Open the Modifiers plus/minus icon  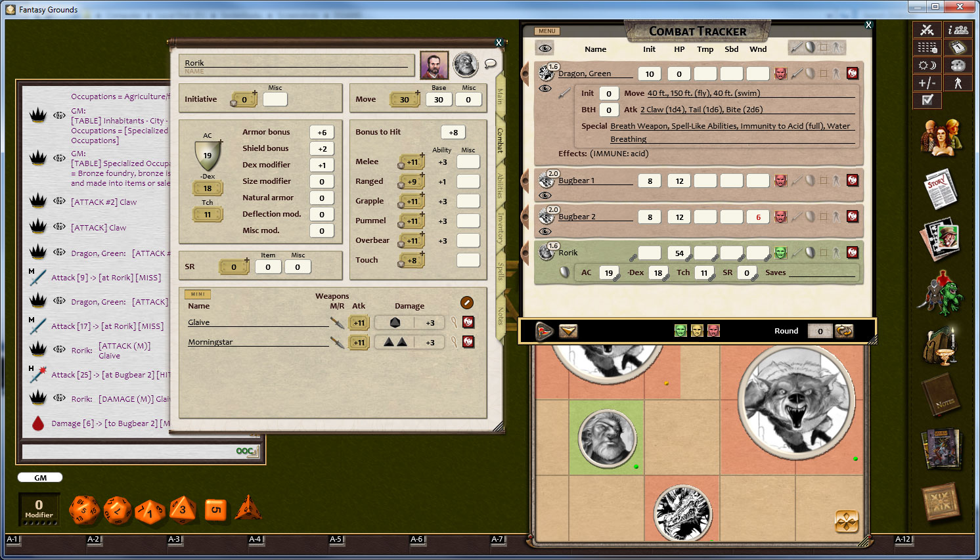pyautogui.click(x=927, y=83)
